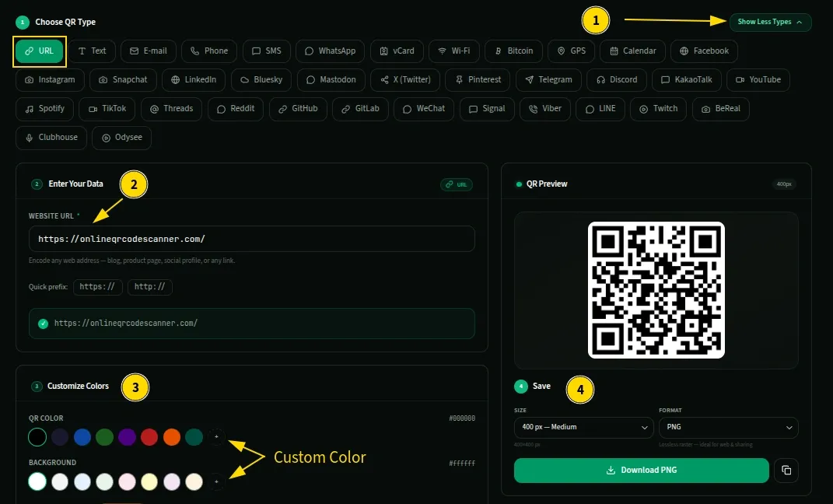
Task: Choose the LinkedIn QR type
Action: pos(194,79)
